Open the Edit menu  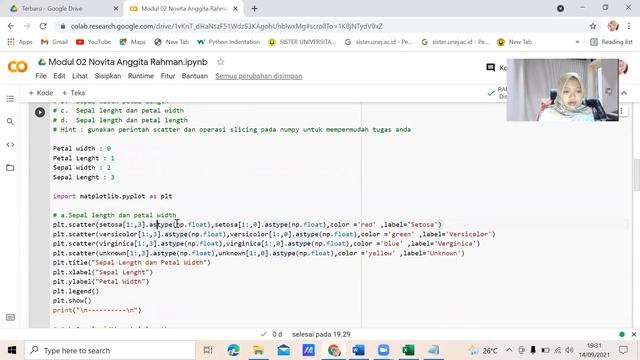[x=59, y=76]
